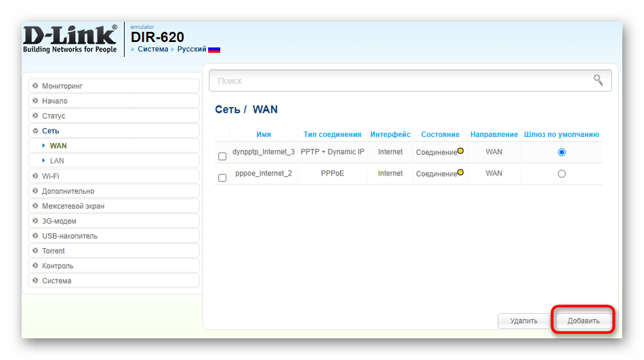Image resolution: width=644 pixels, height=360 pixels.
Task: Open the LAN submenu item
Action: pyautogui.click(x=57, y=161)
